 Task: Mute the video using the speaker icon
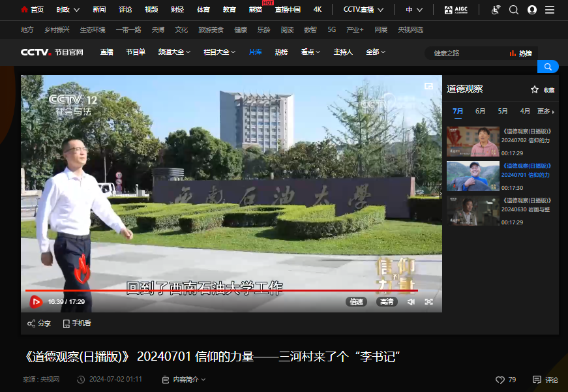point(411,302)
